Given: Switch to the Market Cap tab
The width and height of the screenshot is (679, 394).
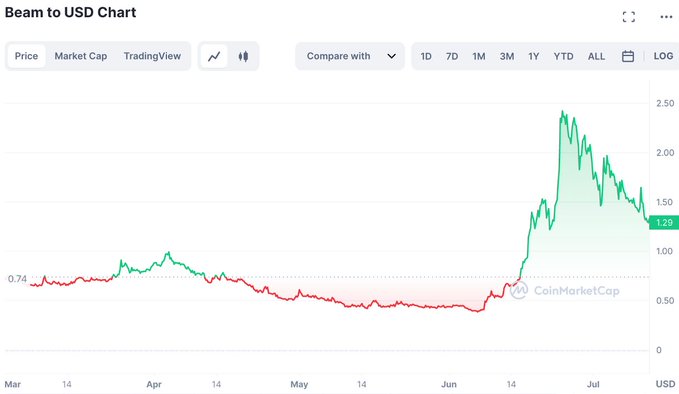Looking at the screenshot, I should click(x=81, y=56).
